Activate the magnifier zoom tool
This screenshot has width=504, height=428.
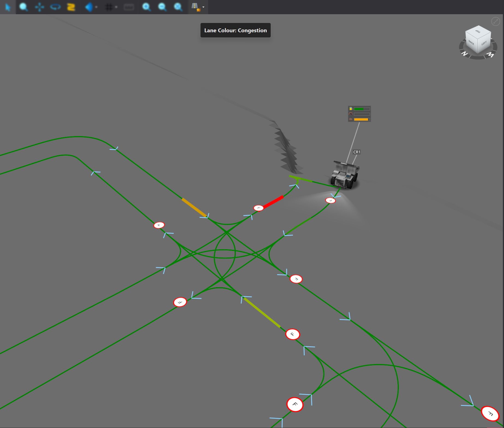pos(23,7)
